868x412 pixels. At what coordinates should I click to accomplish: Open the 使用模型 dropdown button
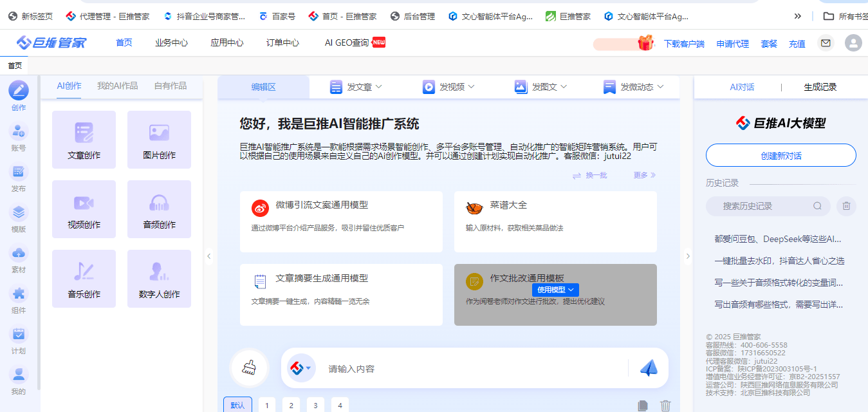pyautogui.click(x=555, y=290)
